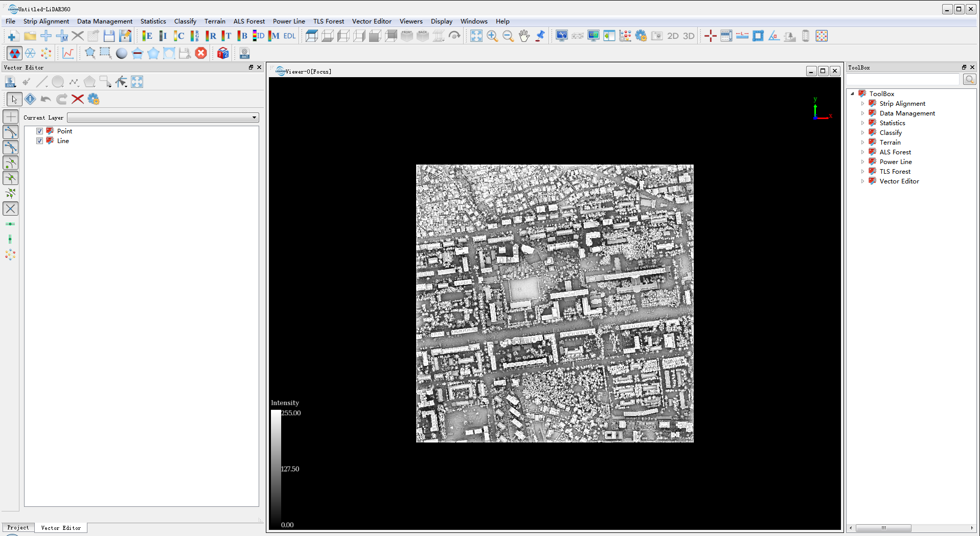Enable EDL rendering mode
This screenshot has width=980, height=536.
(x=289, y=36)
